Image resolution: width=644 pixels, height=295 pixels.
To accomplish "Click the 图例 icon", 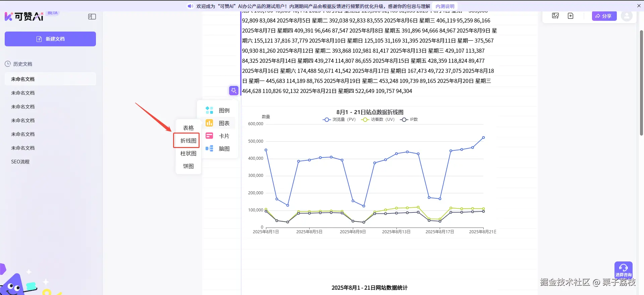I will tap(209, 110).
